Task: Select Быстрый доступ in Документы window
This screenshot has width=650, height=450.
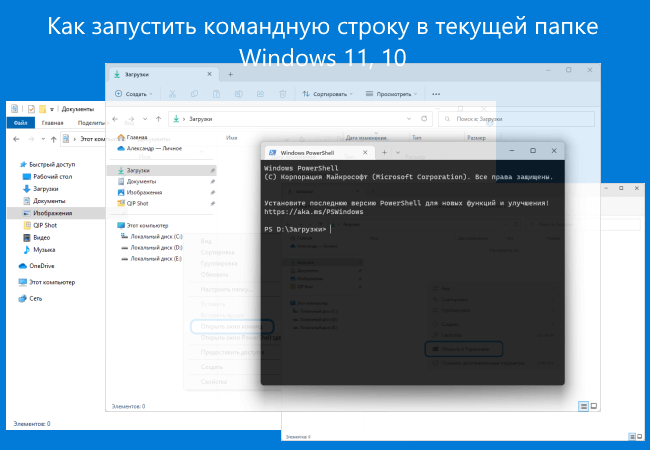Action: click(52, 165)
